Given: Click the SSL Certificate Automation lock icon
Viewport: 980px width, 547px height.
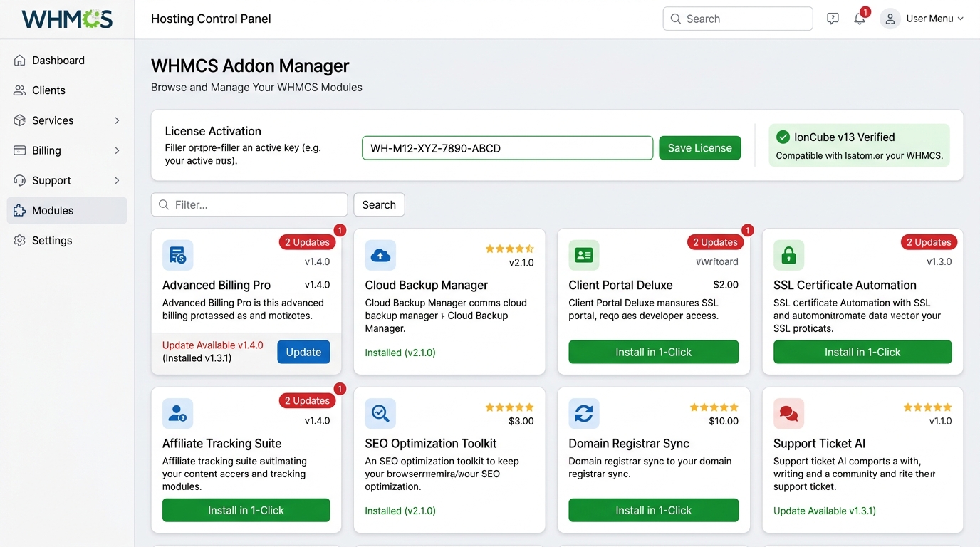Looking at the screenshot, I should 788,255.
